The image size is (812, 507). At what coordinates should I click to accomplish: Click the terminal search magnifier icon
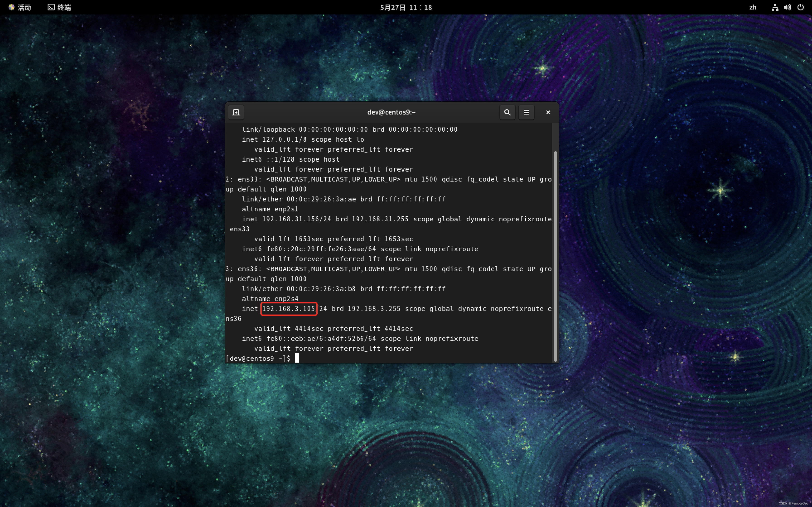tap(507, 112)
